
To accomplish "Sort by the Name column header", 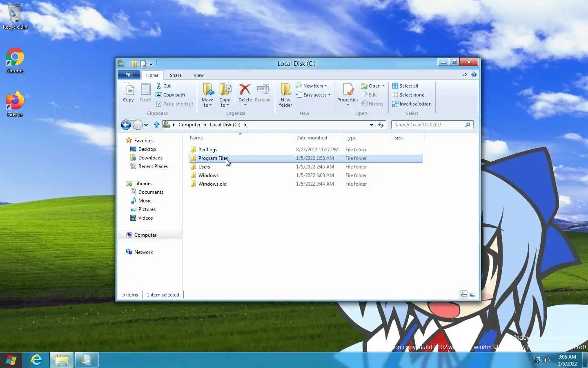I will [241, 138].
